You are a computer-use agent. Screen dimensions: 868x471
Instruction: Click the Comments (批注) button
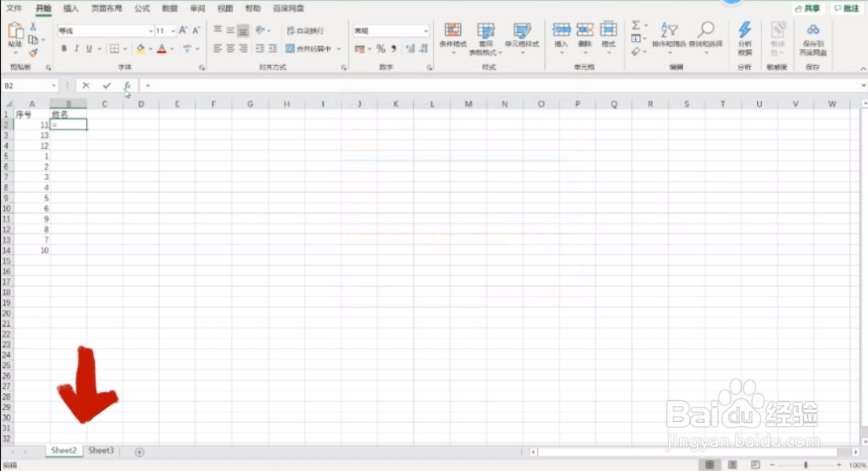848,8
